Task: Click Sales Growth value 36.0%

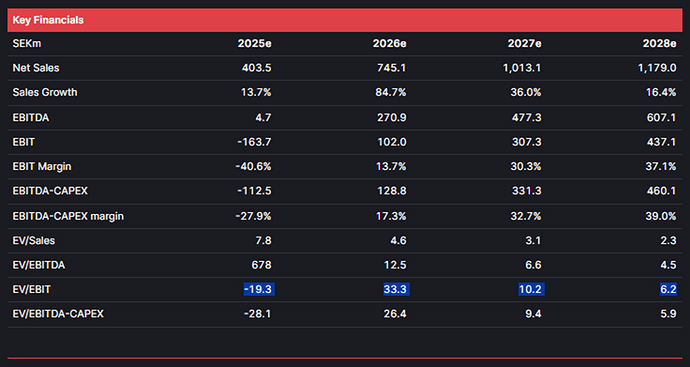Action: [x=525, y=92]
